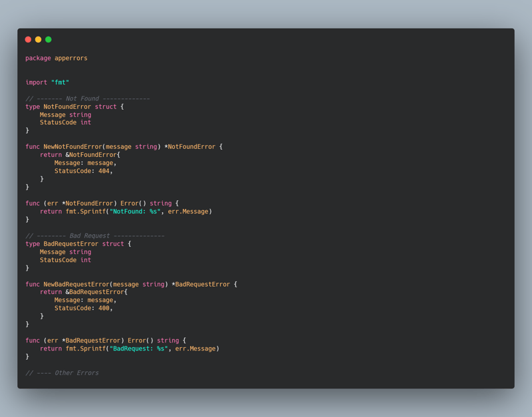Click the 'StatusCode: 400,' line
Screen dimensions: 532x417
[84, 308]
